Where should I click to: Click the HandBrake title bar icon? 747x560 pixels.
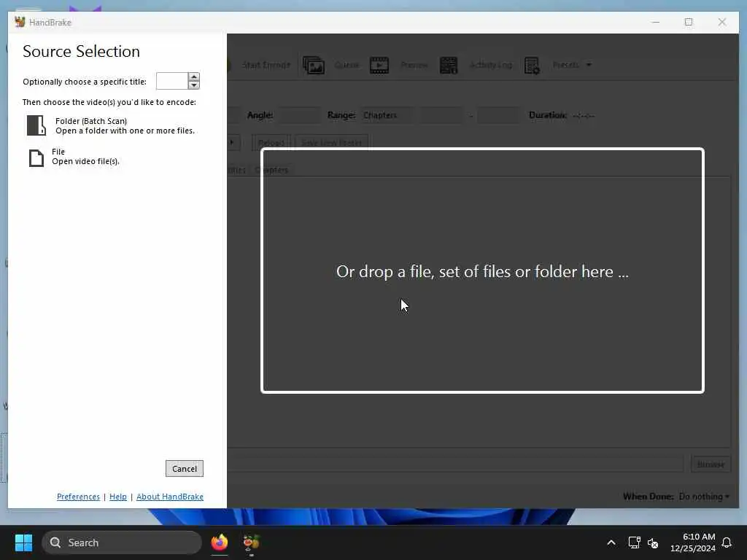pyautogui.click(x=20, y=22)
